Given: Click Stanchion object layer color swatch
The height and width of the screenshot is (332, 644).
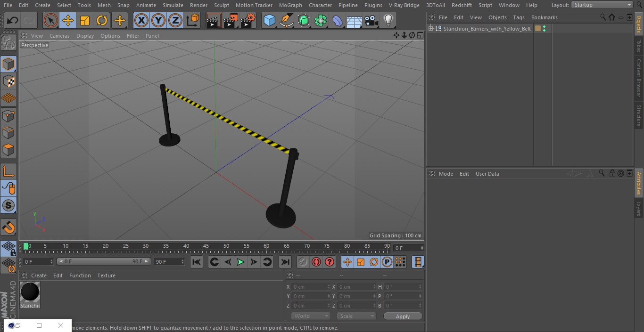Looking at the screenshot, I should coord(537,29).
